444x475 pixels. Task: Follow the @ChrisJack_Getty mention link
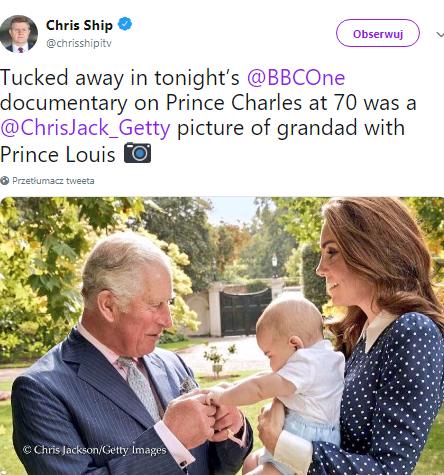point(85,128)
